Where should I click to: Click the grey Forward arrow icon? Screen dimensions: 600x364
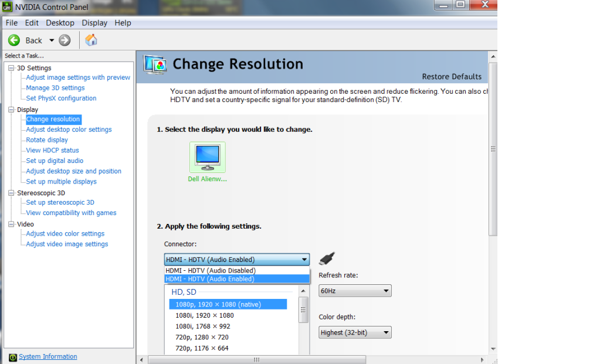point(65,40)
